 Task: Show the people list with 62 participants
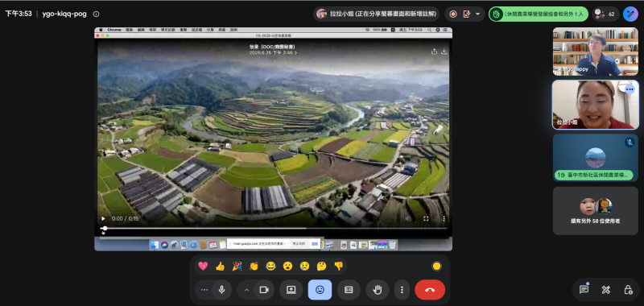click(x=605, y=14)
